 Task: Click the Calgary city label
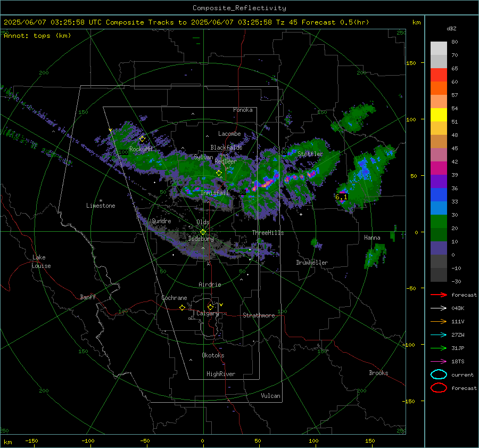tap(208, 313)
